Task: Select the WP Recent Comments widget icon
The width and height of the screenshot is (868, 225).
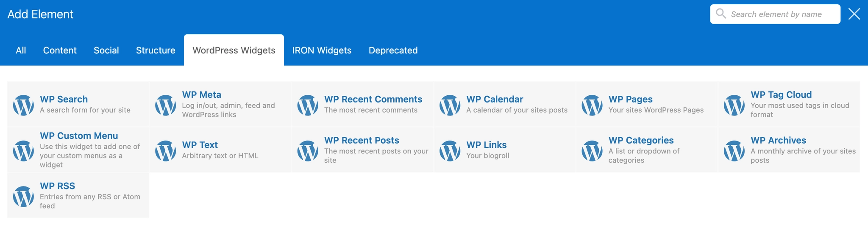Action: click(x=308, y=105)
